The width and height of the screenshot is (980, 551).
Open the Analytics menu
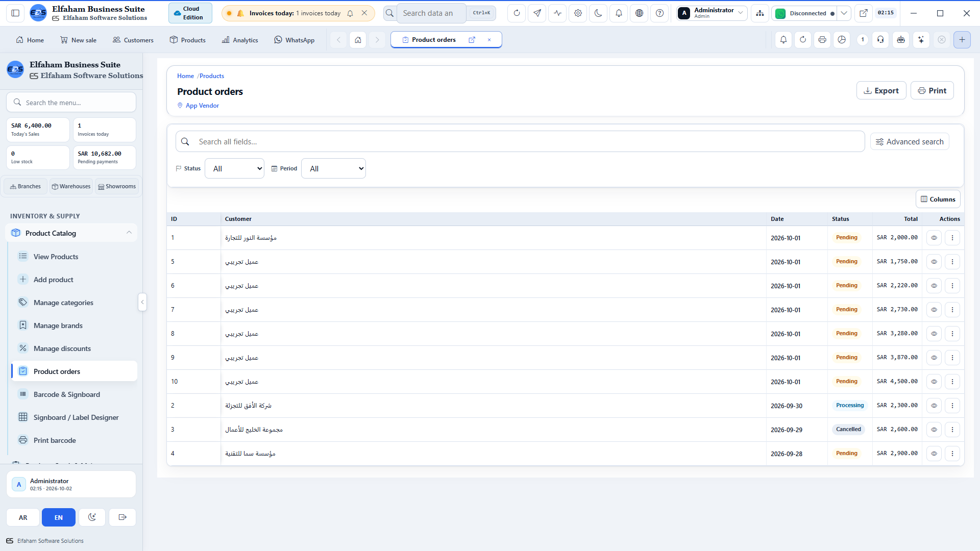[240, 40]
